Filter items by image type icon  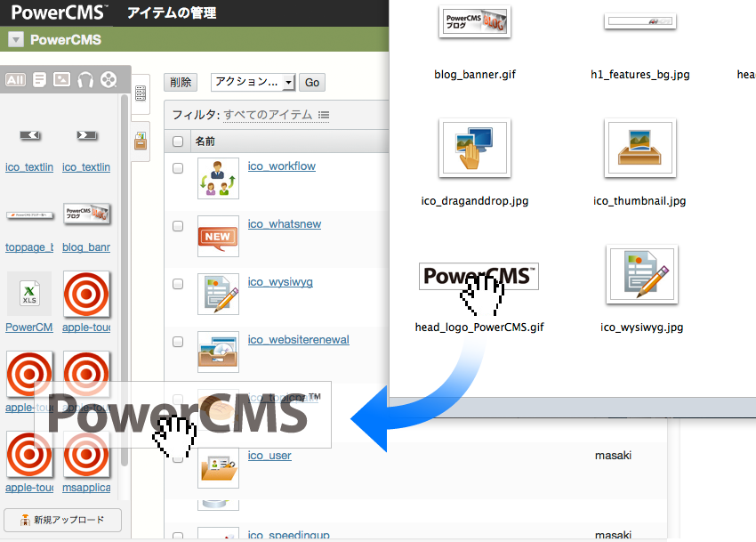pyautogui.click(x=61, y=79)
